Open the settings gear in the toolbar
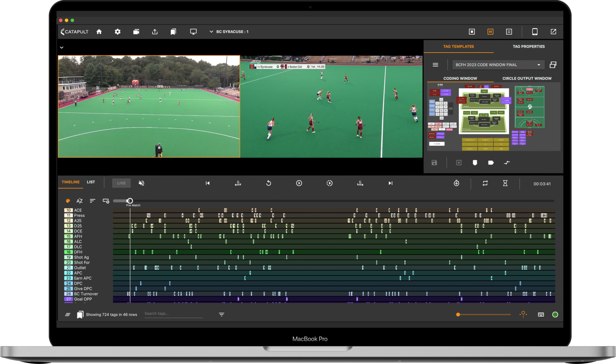The image size is (616, 364). click(x=117, y=31)
